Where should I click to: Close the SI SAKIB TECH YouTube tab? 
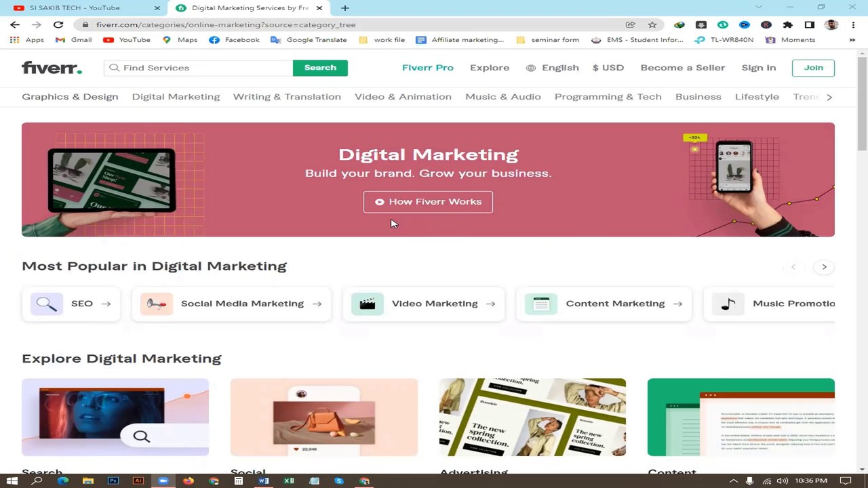click(x=157, y=8)
